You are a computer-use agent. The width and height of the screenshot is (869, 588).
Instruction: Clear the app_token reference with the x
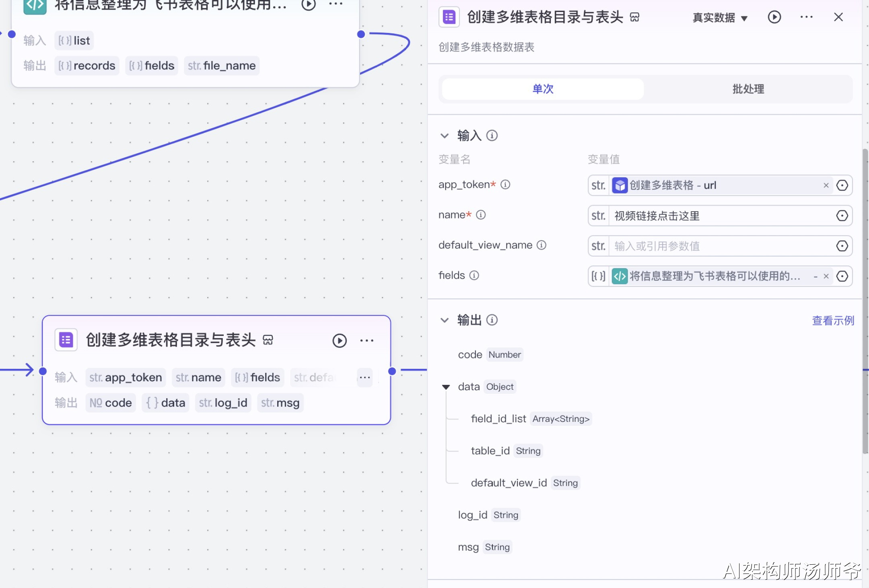point(826,185)
